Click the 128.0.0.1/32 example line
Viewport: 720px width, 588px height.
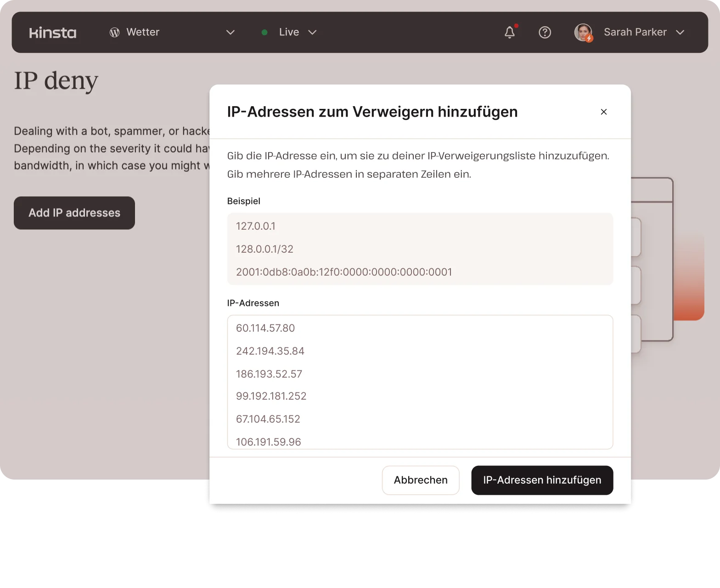[264, 249]
